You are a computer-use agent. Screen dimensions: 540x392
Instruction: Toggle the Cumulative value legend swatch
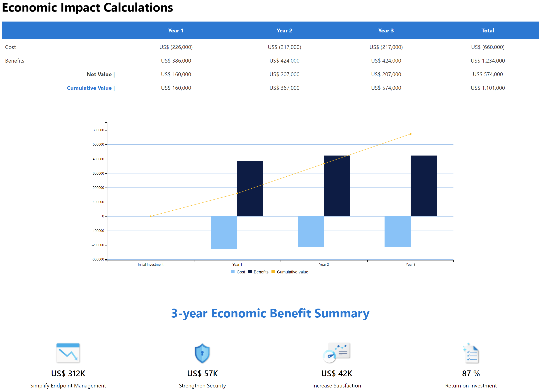point(273,272)
